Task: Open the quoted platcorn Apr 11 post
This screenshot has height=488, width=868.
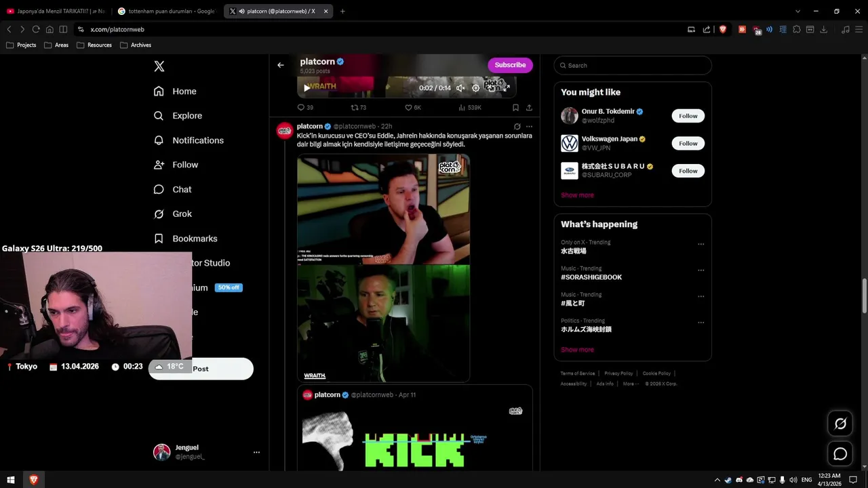Action: click(414, 428)
